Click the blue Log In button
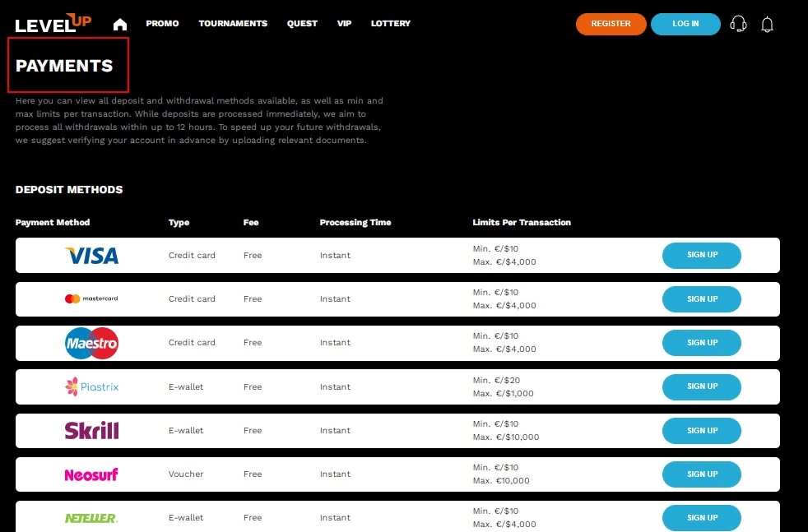 [x=685, y=24]
